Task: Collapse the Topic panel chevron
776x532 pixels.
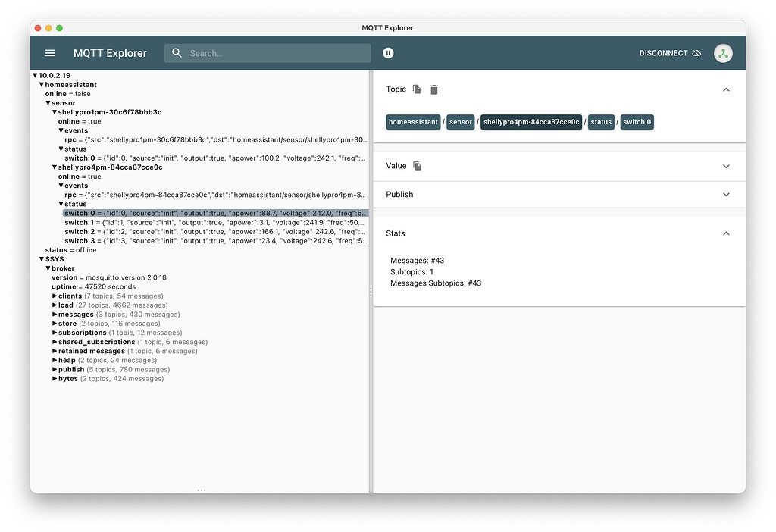Action: pos(726,89)
